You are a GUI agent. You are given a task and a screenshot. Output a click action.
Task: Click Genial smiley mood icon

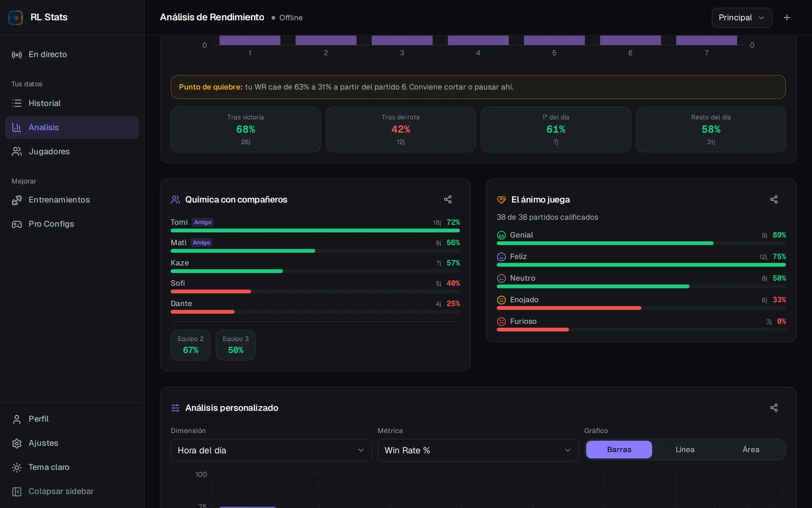502,235
